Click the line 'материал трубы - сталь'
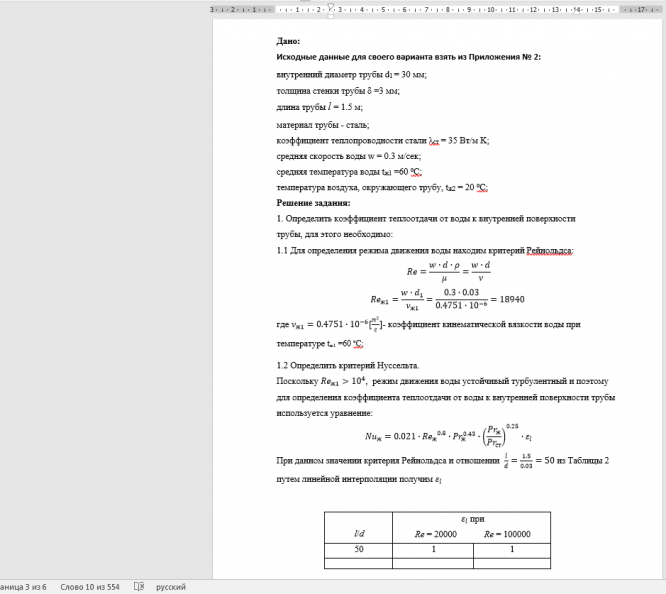666x594 pixels. tap(323, 125)
